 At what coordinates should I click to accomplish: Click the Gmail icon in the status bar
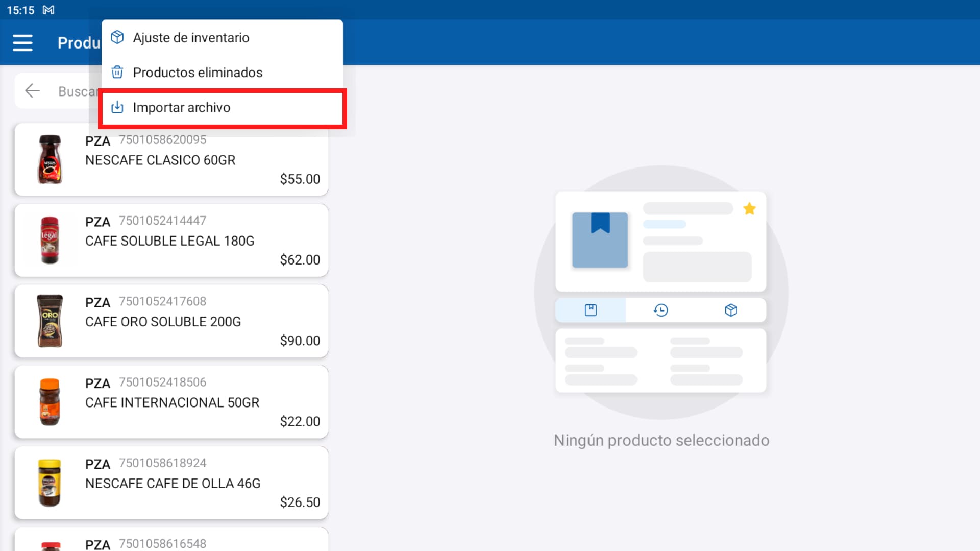tap(47, 9)
